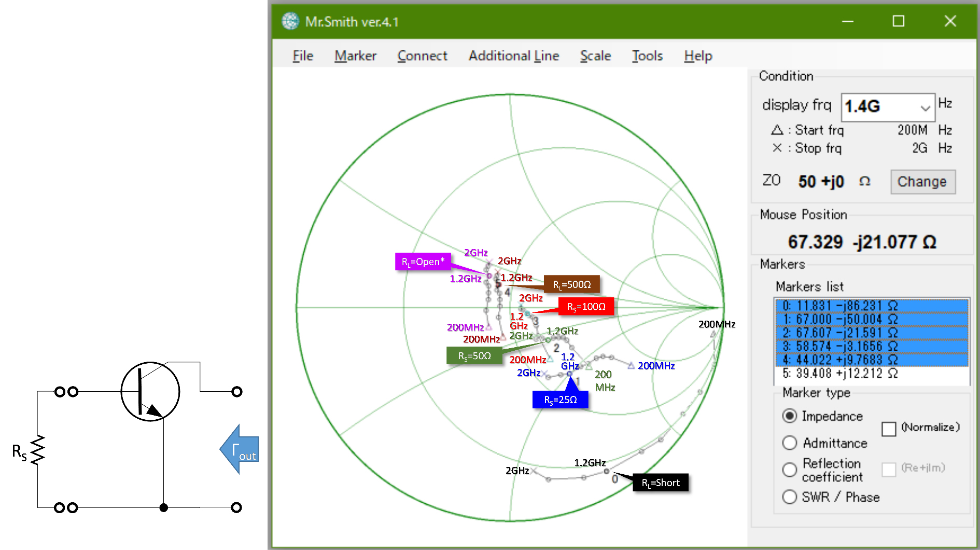This screenshot has width=980, height=550.
Task: Select the Admittance marker type
Action: point(790,443)
